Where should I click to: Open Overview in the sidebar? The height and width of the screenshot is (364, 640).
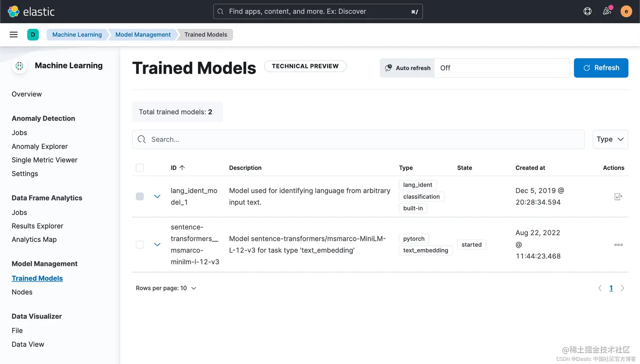pyautogui.click(x=27, y=94)
